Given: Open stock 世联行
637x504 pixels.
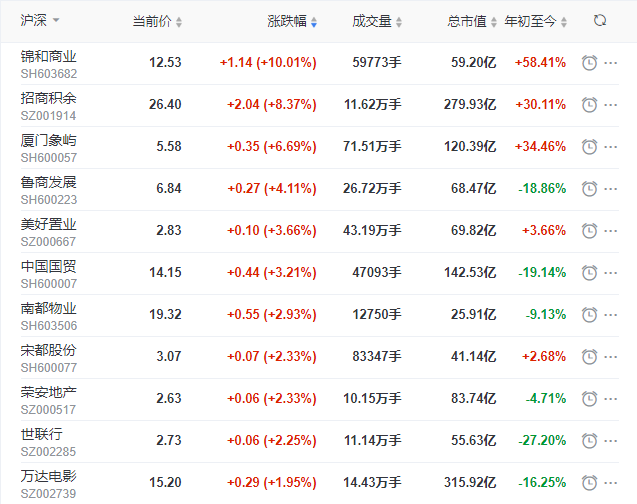Looking at the screenshot, I should pyautogui.click(x=41, y=435).
